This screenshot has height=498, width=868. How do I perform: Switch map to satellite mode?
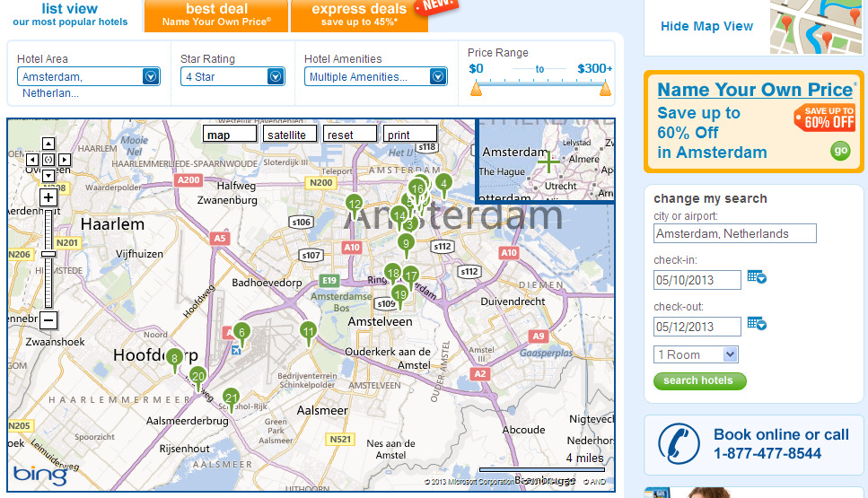pos(290,135)
